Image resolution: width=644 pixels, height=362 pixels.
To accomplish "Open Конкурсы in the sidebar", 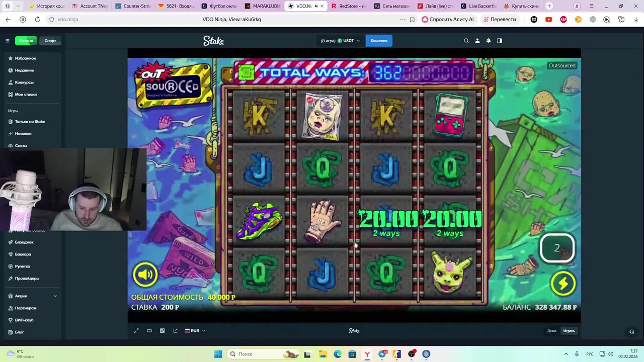I will (x=24, y=82).
